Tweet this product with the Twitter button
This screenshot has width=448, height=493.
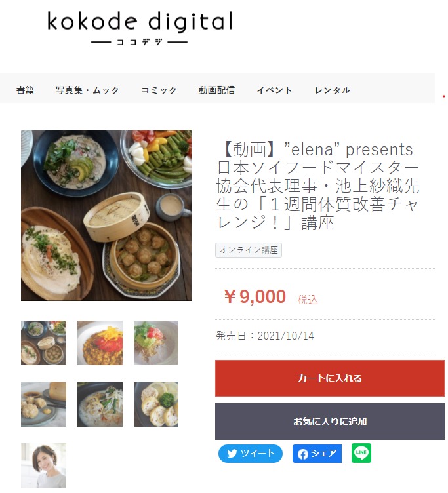[x=250, y=454]
